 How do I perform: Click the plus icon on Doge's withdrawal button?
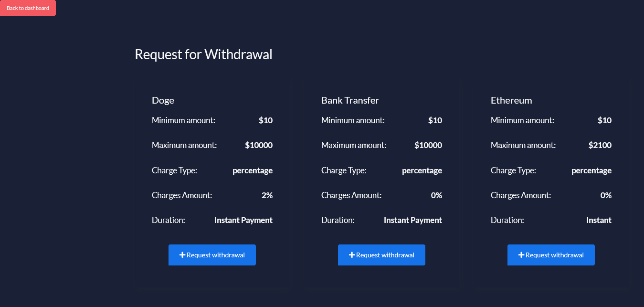point(182,255)
